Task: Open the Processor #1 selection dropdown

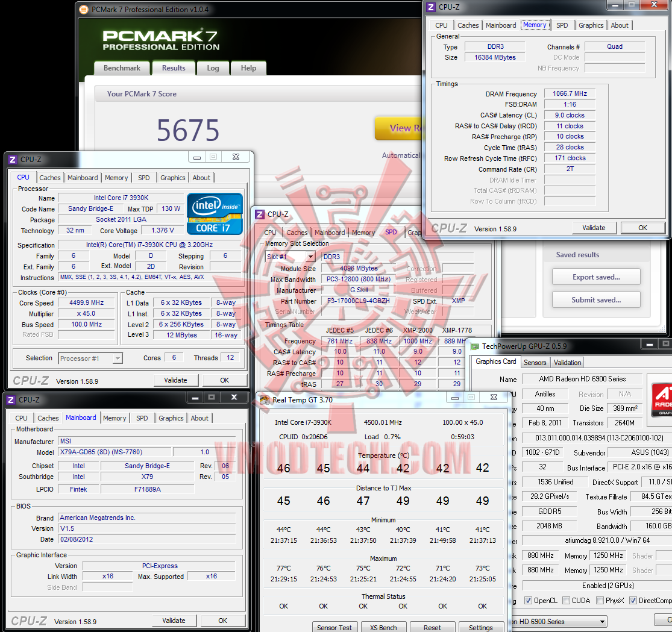Action: coord(118,358)
